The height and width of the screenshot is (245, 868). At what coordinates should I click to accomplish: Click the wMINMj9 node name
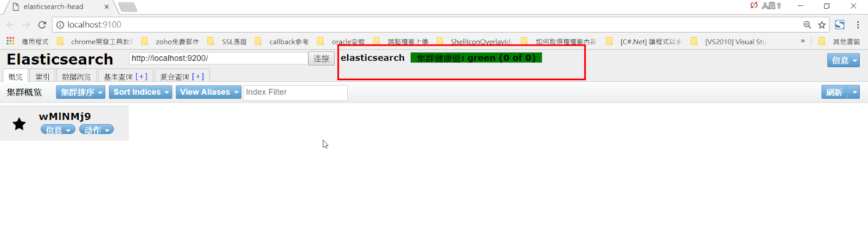point(65,116)
